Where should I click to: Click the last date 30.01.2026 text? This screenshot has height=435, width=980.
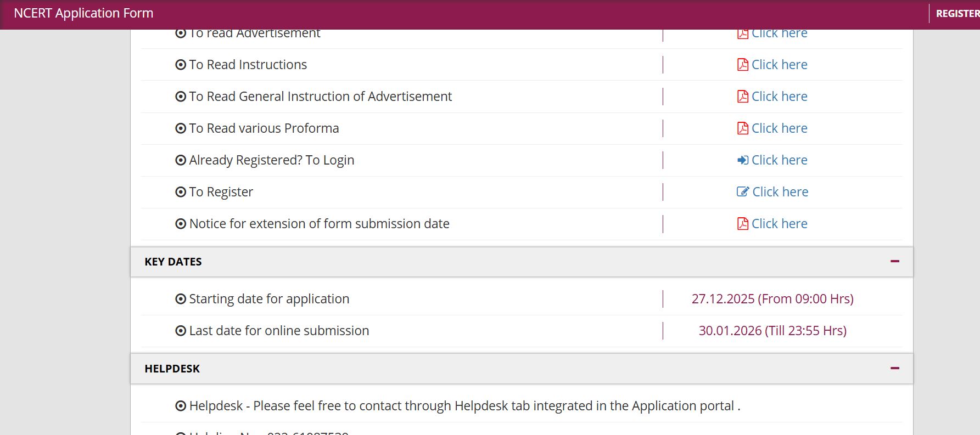(772, 331)
